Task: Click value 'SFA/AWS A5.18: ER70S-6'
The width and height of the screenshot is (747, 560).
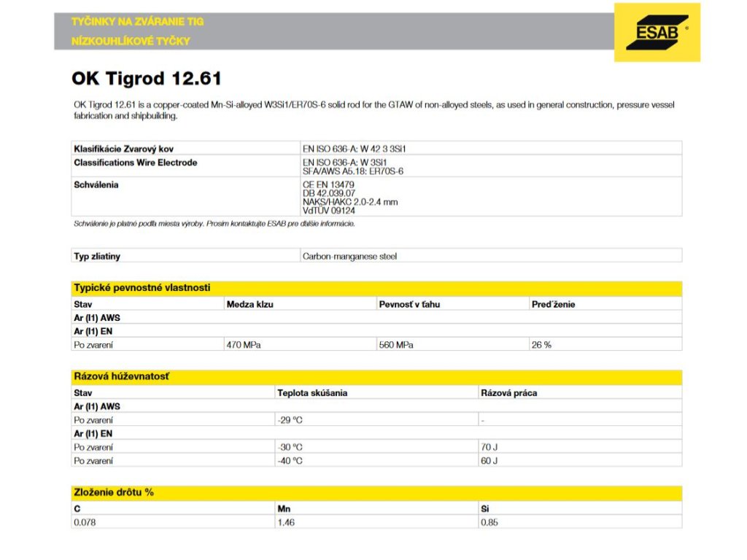Action: point(352,171)
